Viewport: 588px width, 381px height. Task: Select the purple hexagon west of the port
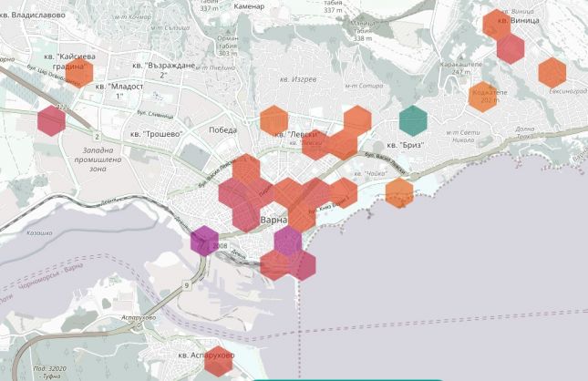(x=202, y=240)
